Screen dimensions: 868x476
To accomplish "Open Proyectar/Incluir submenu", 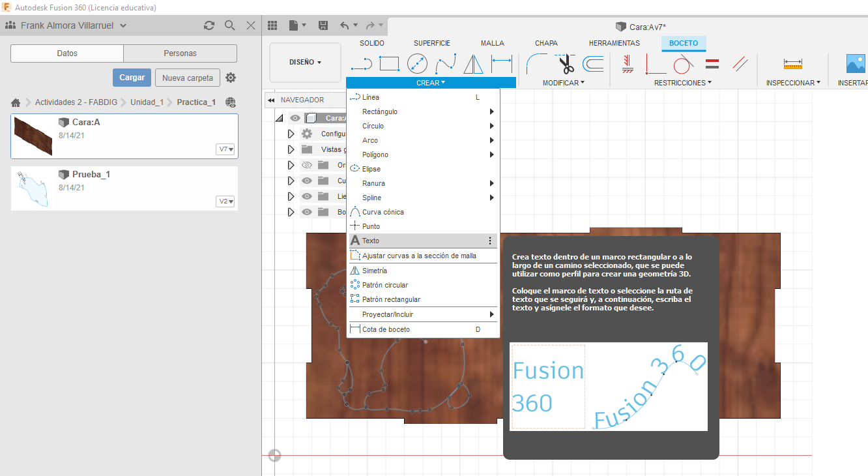I will click(423, 314).
